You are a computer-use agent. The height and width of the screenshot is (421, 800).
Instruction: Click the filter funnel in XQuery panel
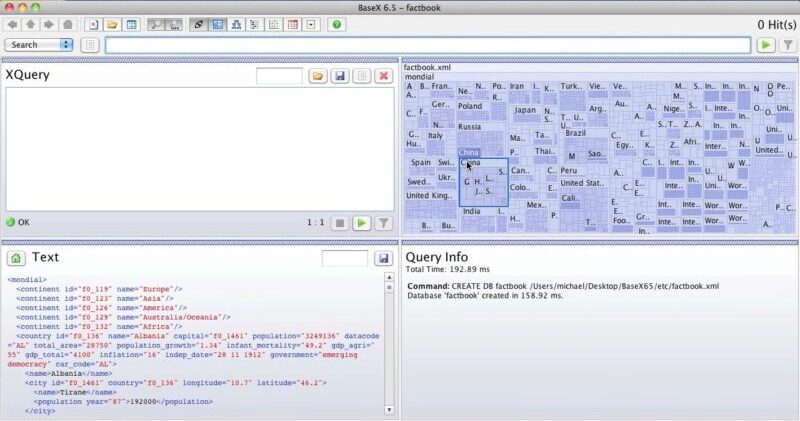tap(383, 223)
